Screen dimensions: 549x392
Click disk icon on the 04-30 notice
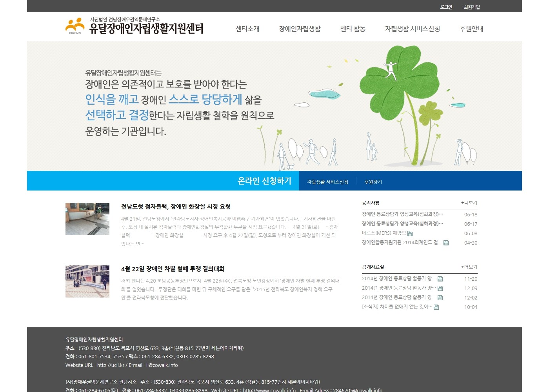point(446,243)
